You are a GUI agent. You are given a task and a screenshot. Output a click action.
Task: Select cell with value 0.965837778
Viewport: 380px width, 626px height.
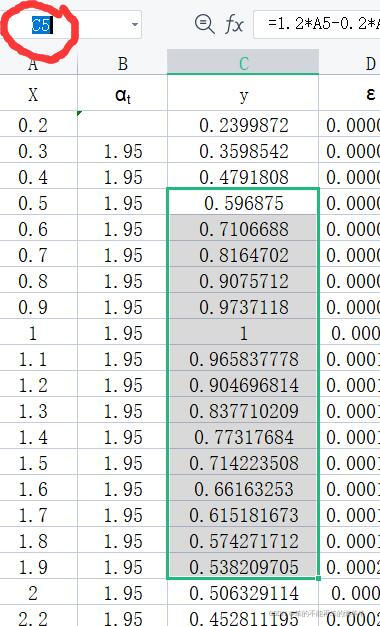click(x=243, y=359)
